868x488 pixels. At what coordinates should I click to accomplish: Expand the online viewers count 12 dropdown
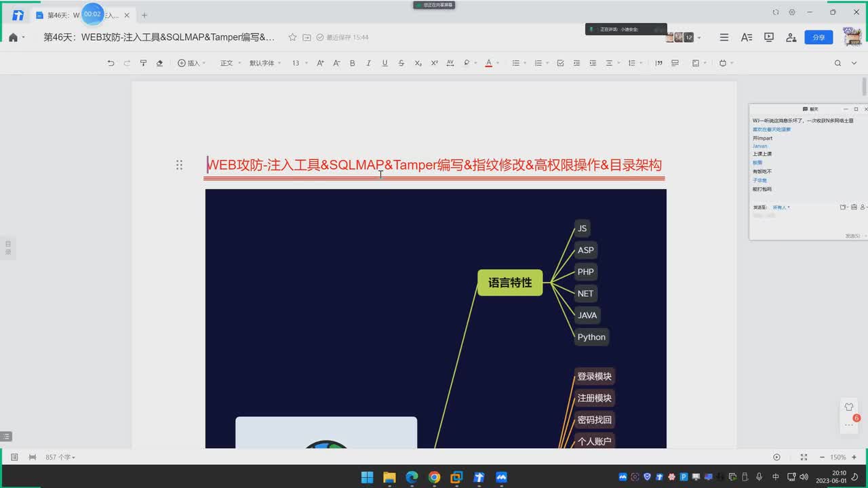pyautogui.click(x=699, y=38)
